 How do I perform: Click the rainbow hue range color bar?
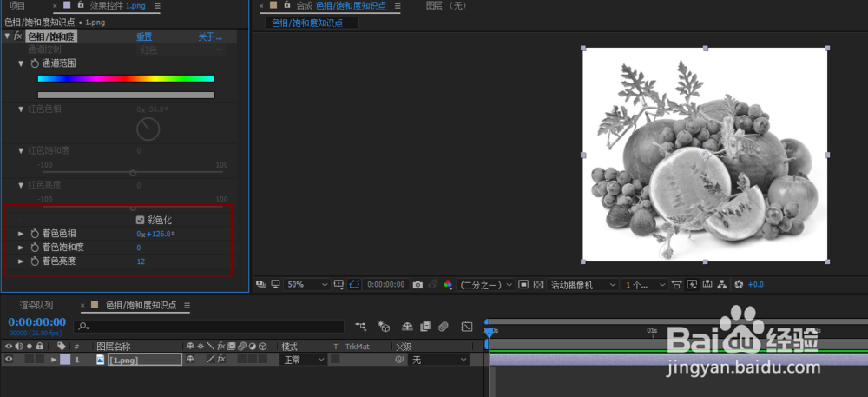[x=126, y=79]
